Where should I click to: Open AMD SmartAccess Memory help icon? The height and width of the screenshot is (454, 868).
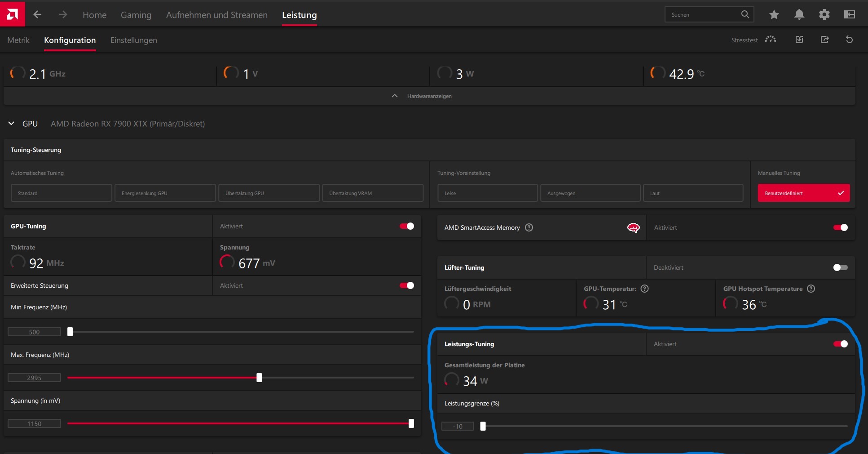click(529, 227)
